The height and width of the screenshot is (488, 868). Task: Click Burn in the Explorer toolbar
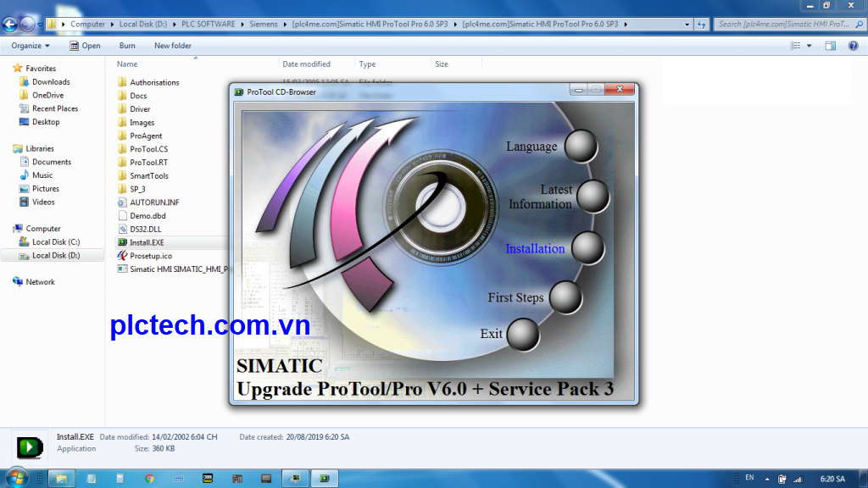pos(127,46)
